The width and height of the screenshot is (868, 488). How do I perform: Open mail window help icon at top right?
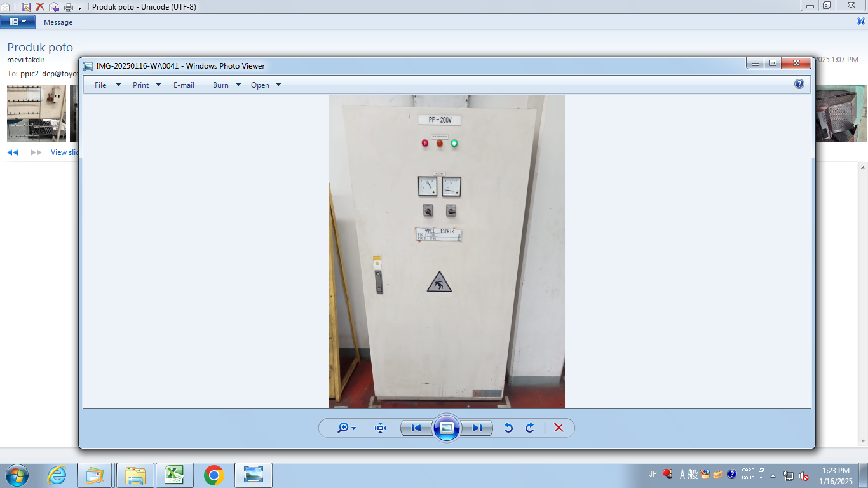coord(862,21)
